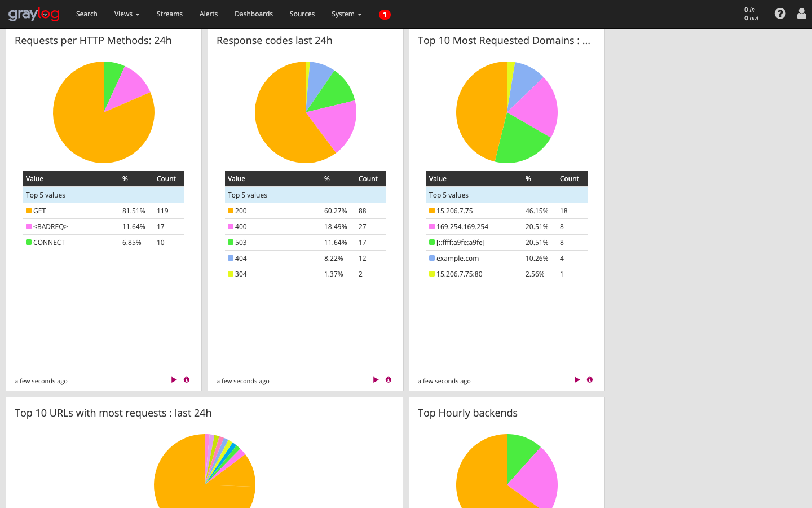The image size is (812, 508).
Task: Expand the Views dropdown menu
Action: [127, 14]
